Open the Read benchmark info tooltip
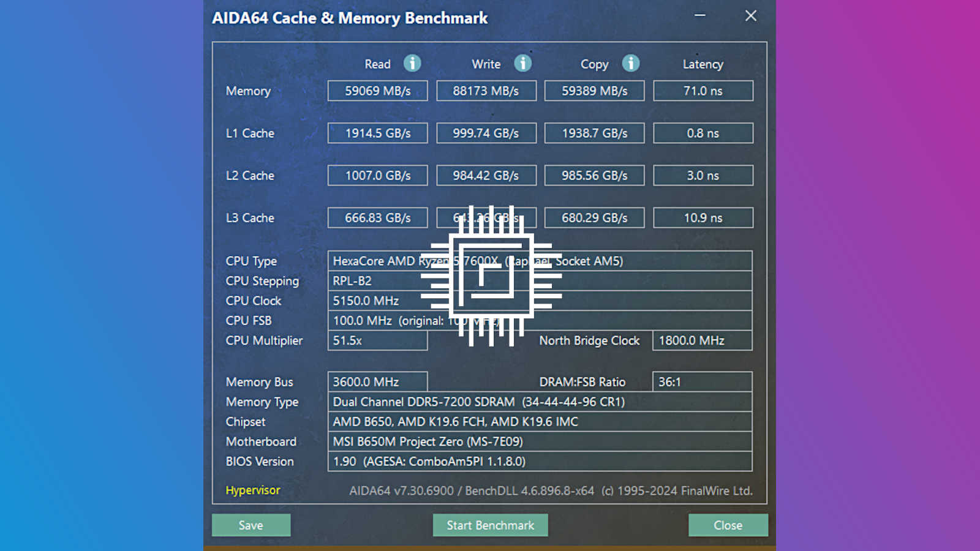 coord(412,64)
